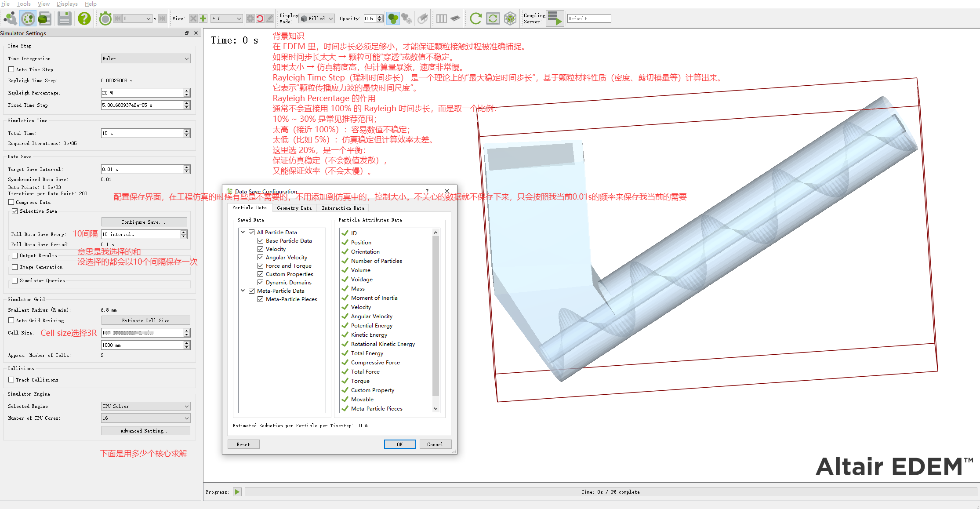
Task: Click the Particle Attributes list scrollbar
Action: (436, 316)
